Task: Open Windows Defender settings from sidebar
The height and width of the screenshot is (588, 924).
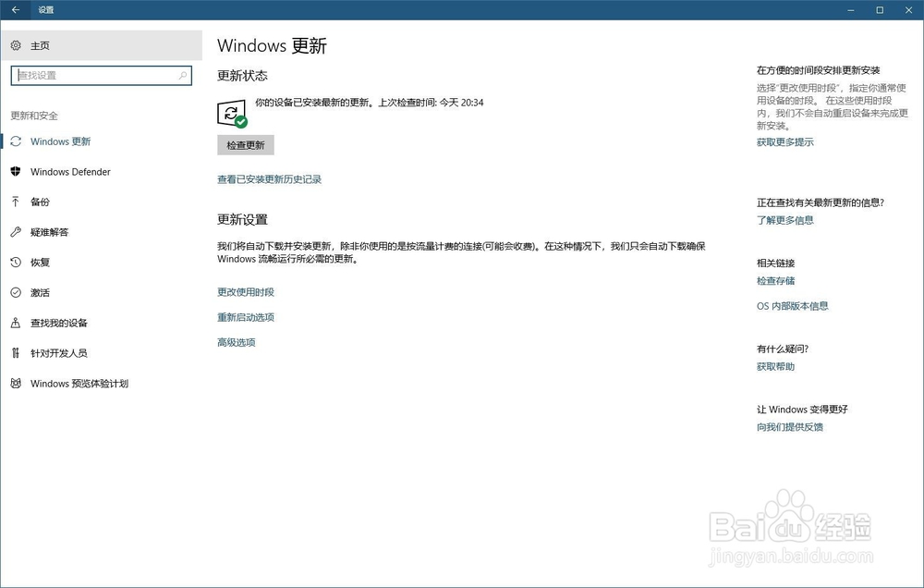Action: pos(69,172)
